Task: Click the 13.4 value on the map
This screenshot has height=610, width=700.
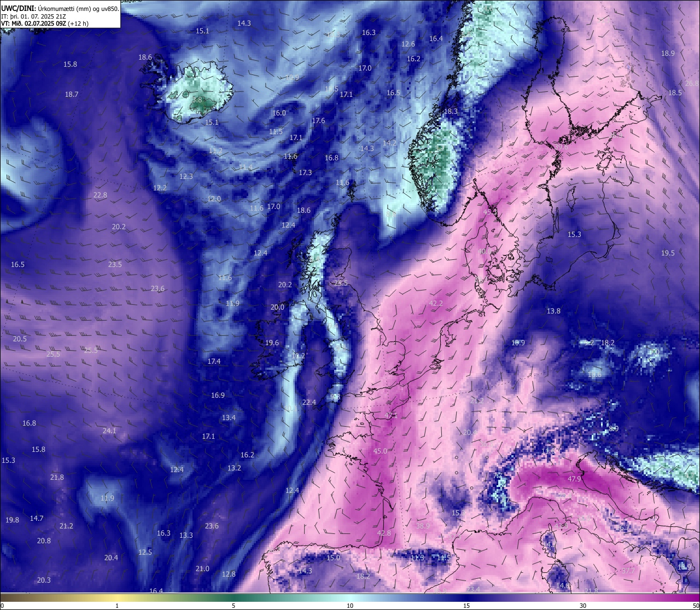Action: pyautogui.click(x=229, y=417)
